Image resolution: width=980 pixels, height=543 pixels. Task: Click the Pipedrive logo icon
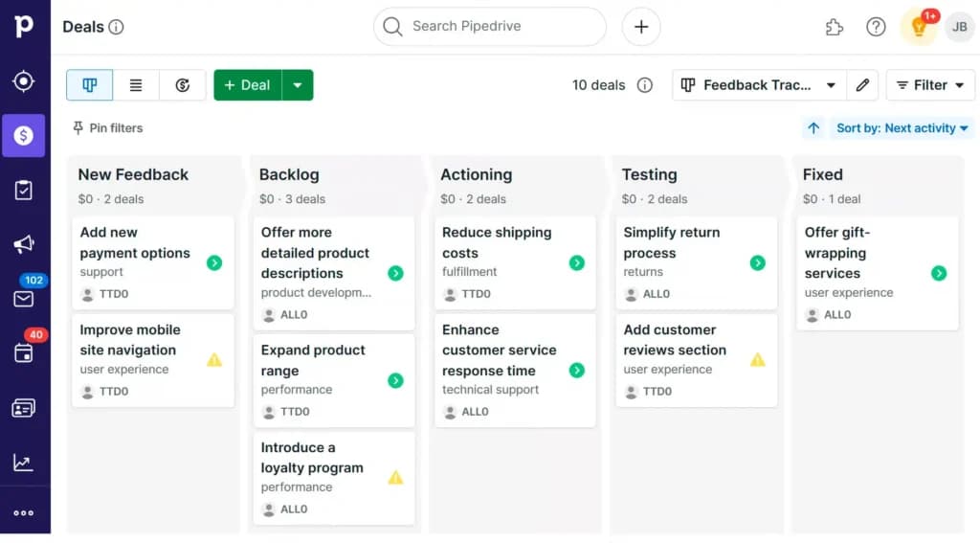[x=24, y=26]
